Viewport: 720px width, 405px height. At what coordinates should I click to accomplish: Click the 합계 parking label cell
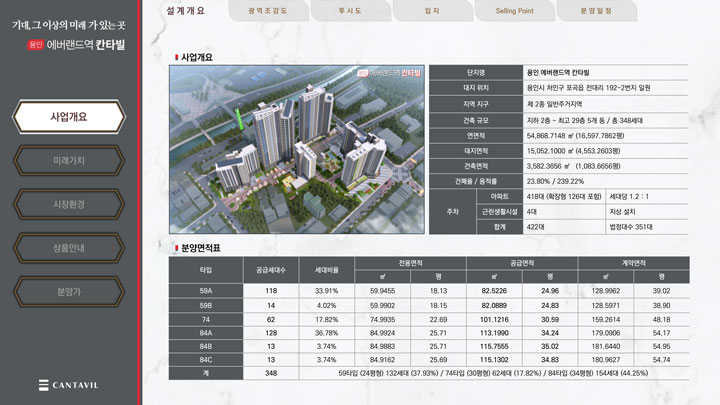point(500,227)
